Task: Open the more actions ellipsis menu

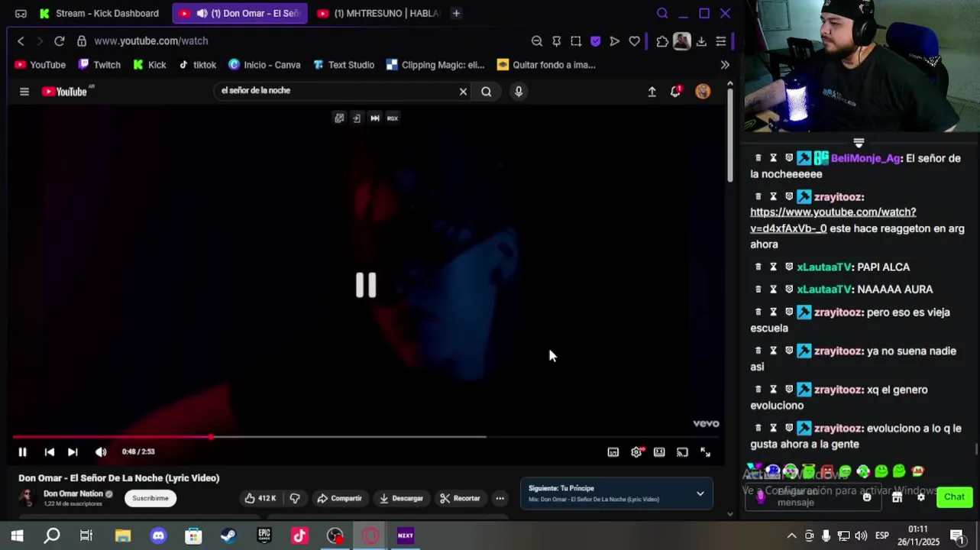Action: tap(500, 498)
